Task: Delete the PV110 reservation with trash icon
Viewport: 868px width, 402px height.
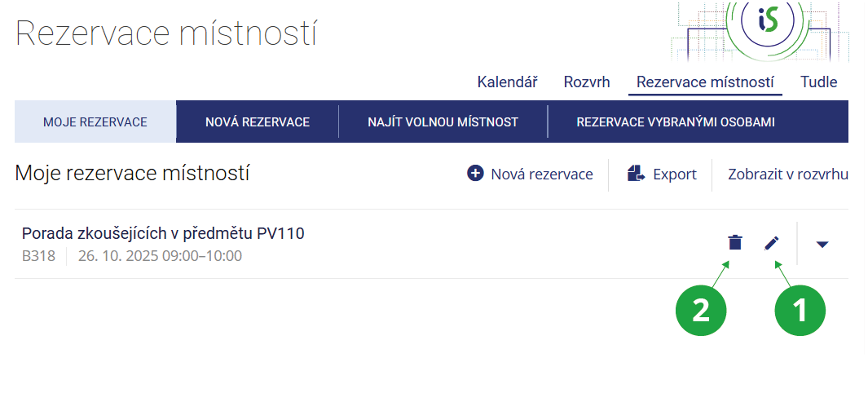Action: click(735, 243)
